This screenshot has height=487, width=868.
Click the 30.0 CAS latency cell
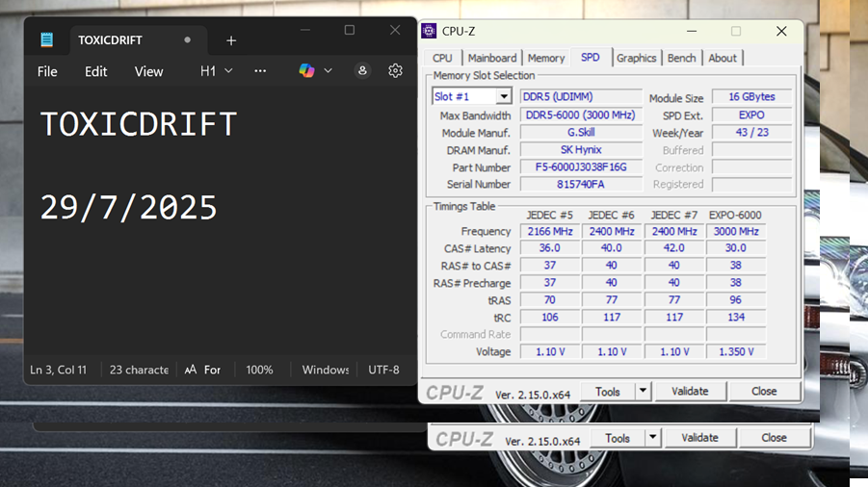pos(736,247)
